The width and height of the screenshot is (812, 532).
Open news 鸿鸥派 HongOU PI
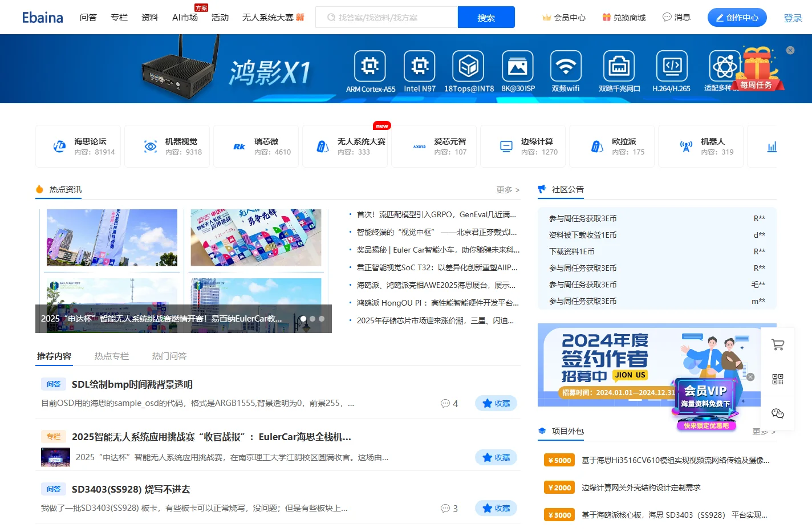[438, 303]
